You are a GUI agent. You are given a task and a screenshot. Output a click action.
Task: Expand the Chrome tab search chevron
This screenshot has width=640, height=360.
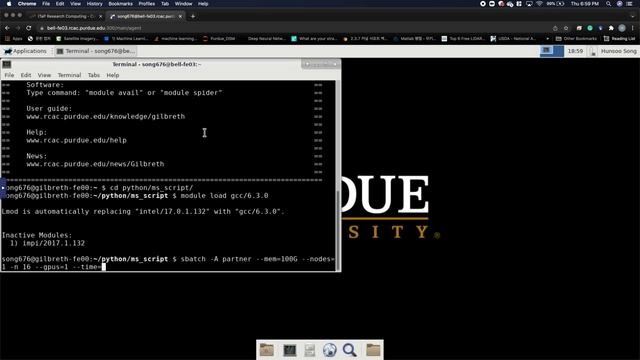(x=633, y=16)
